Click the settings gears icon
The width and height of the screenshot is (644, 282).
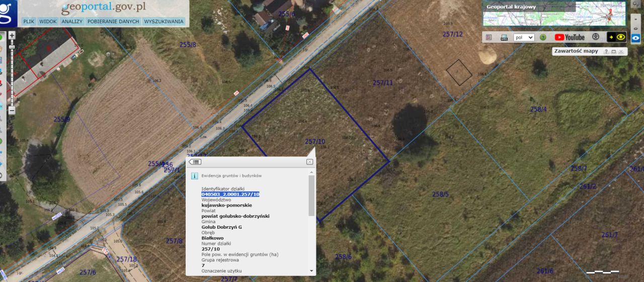pos(636,4)
